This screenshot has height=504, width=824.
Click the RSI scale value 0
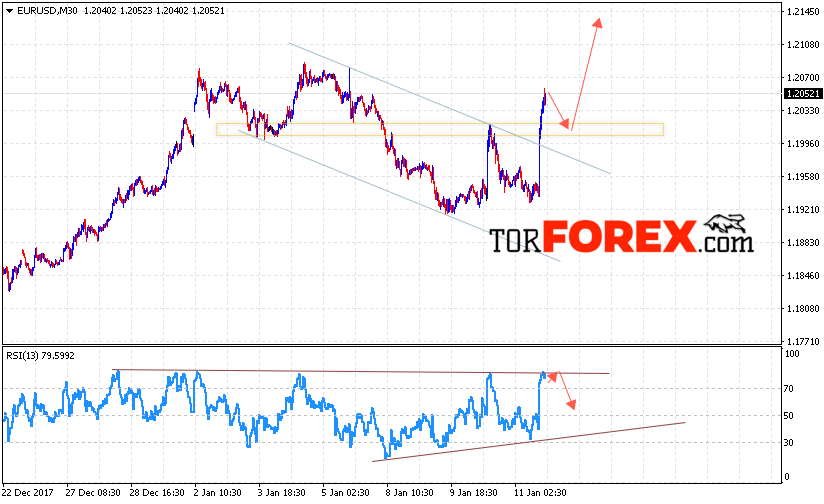(x=787, y=477)
